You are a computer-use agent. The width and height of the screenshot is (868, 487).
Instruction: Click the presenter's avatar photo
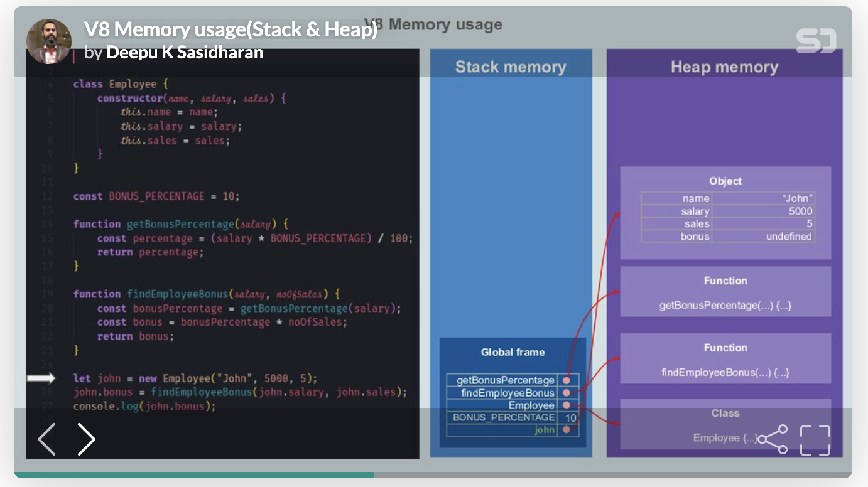click(50, 40)
